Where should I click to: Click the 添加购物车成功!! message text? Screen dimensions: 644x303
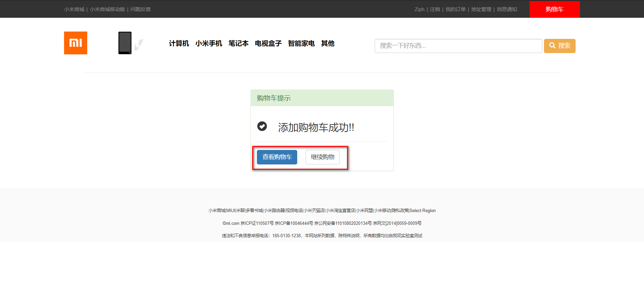coord(316,127)
